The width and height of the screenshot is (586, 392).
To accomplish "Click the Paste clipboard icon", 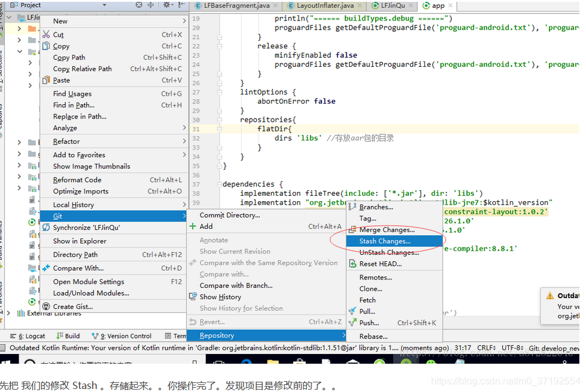I will pos(46,80).
